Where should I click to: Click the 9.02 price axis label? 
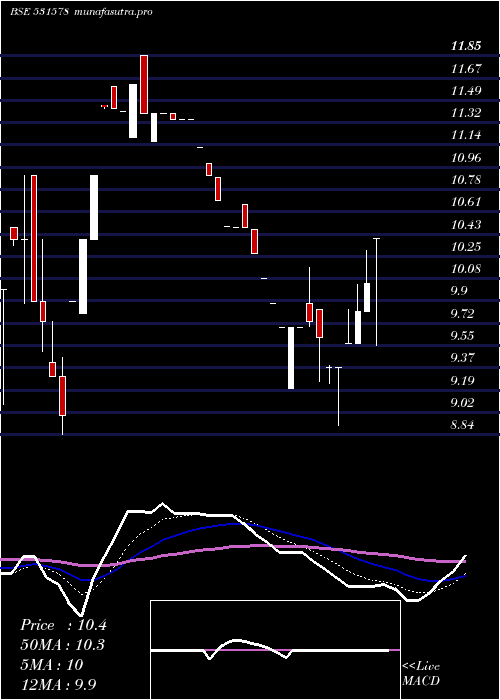pos(462,403)
